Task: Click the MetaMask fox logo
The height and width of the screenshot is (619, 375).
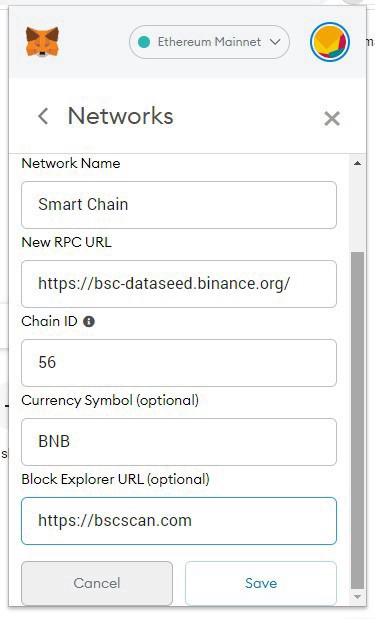Action: pyautogui.click(x=42, y=42)
